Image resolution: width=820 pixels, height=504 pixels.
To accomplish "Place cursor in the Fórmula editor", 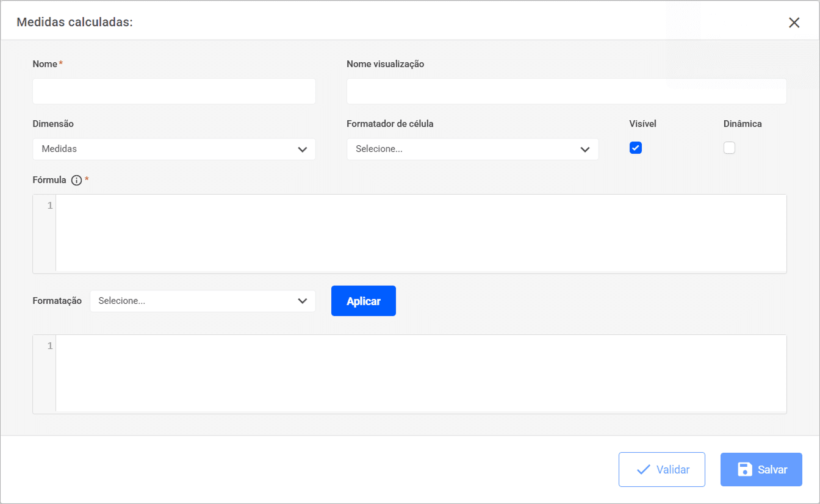I will [421, 233].
